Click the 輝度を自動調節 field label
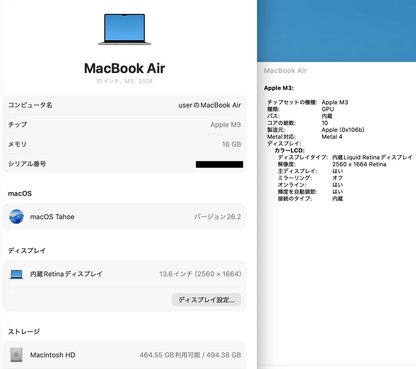Screen dimensions: 416x369 [298, 192]
